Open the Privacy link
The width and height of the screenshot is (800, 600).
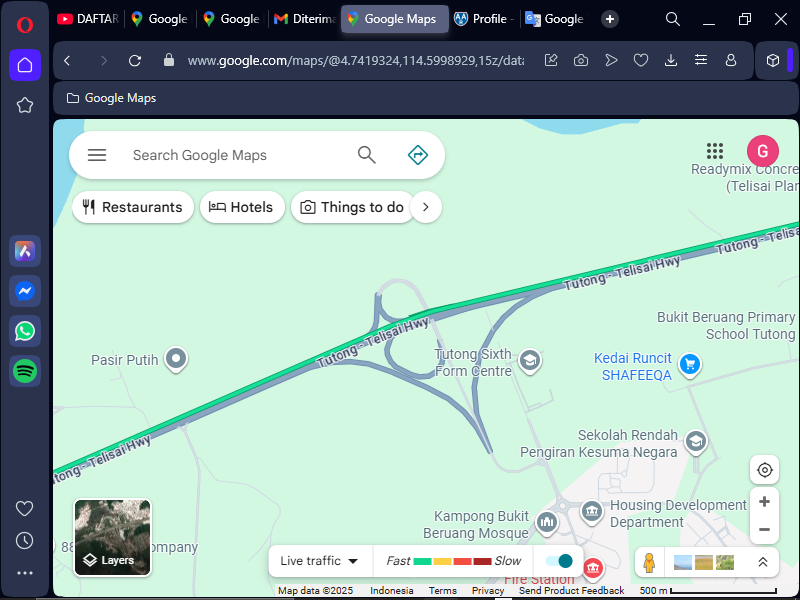[488, 590]
